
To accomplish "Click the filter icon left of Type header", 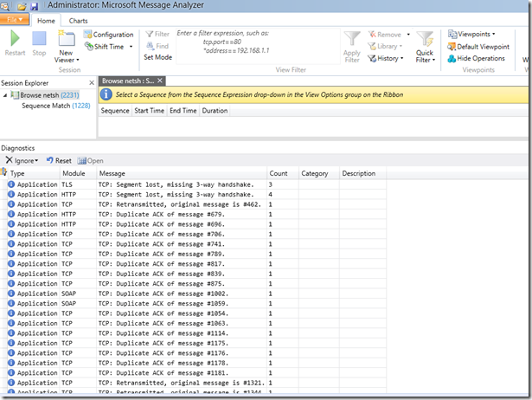I will (x=3, y=172).
